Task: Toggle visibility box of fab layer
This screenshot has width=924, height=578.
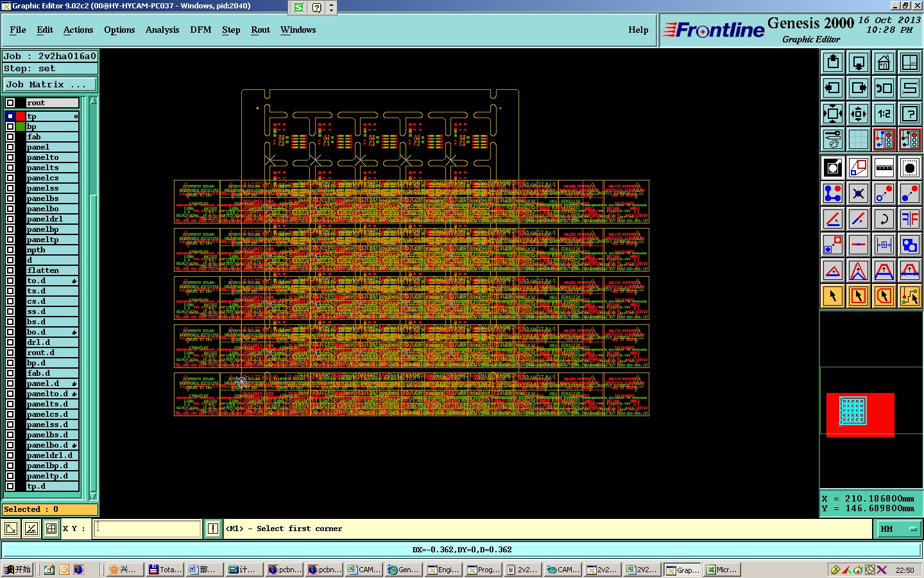Action: (10, 137)
